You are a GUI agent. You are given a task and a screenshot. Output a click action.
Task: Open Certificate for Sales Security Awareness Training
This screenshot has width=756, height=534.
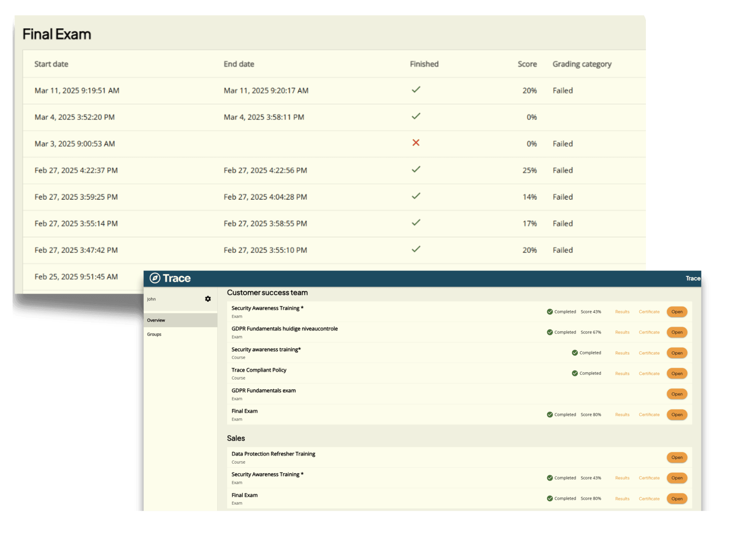point(649,478)
